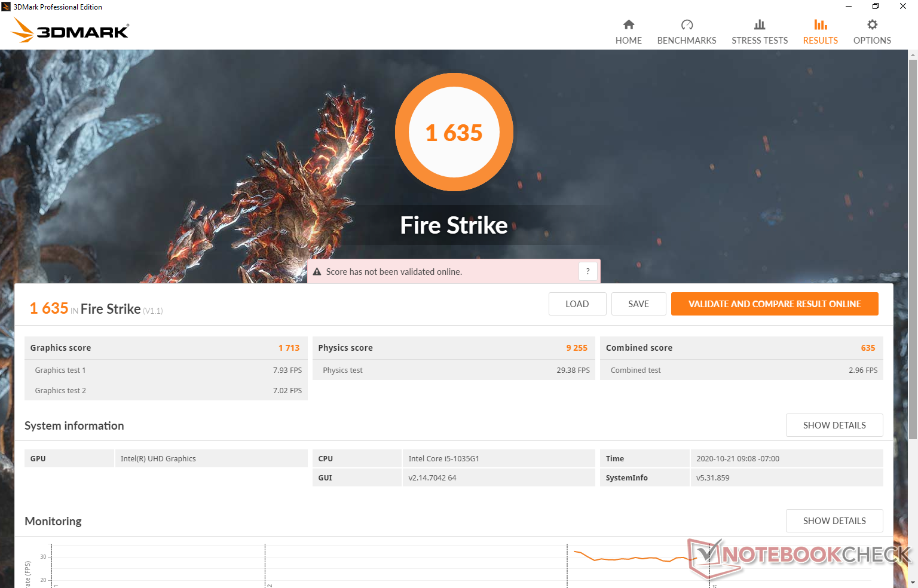Image resolution: width=918 pixels, height=588 pixels.
Task: Select the RESULTS tab
Action: (821, 32)
